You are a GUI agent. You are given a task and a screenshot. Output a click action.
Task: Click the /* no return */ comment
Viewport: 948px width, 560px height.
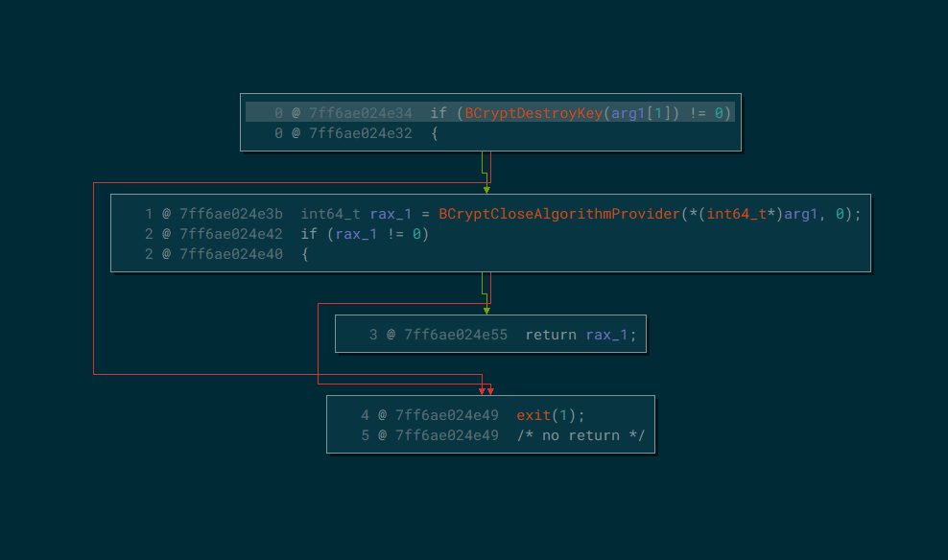581,435
